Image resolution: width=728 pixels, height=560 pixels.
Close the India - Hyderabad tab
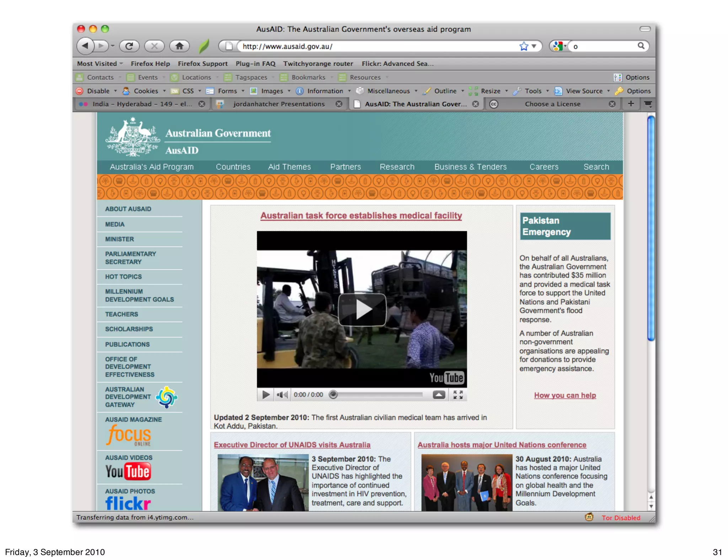(x=202, y=104)
